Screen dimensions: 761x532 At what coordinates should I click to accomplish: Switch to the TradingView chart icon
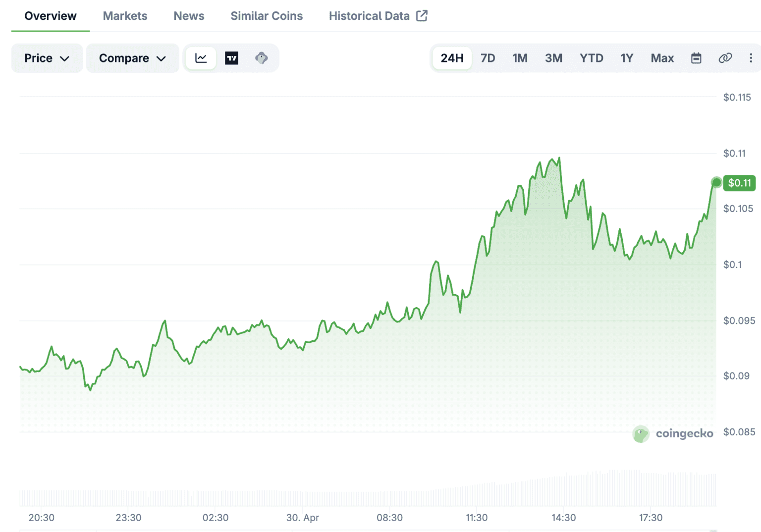231,58
